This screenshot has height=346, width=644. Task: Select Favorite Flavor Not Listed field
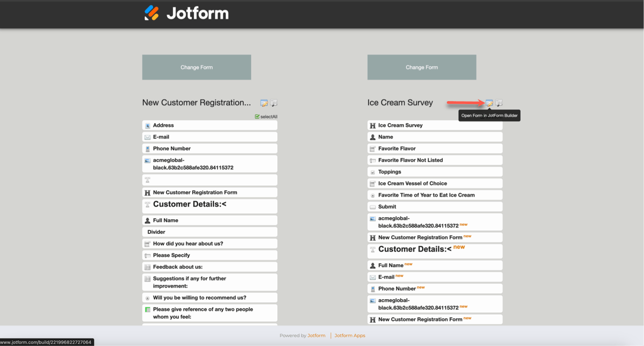click(435, 160)
